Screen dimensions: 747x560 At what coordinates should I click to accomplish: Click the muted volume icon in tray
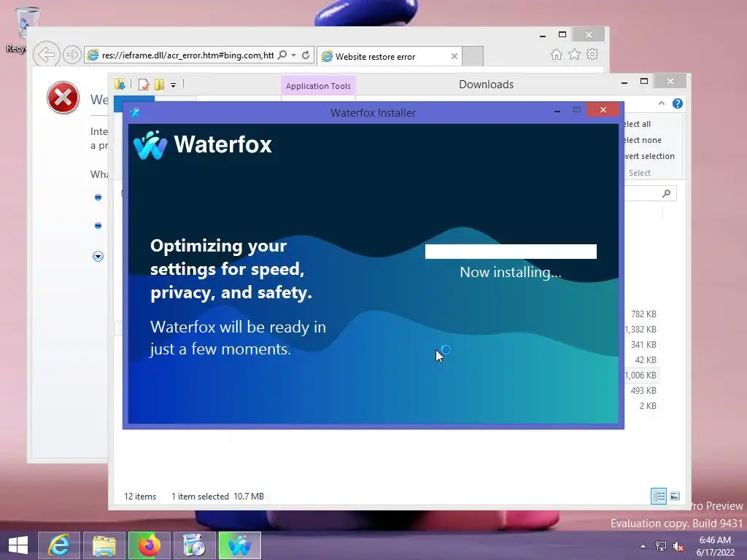tap(678, 546)
